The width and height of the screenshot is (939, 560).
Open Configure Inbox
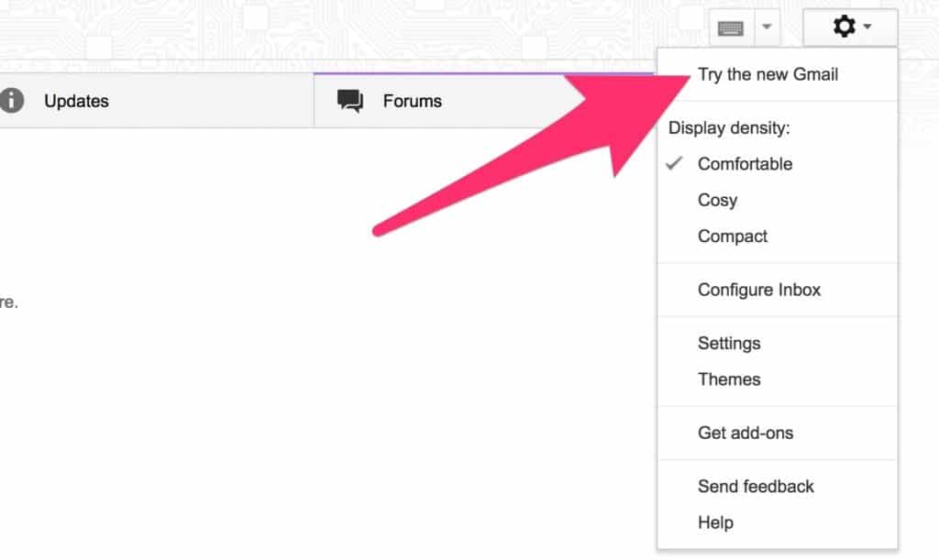tap(758, 290)
